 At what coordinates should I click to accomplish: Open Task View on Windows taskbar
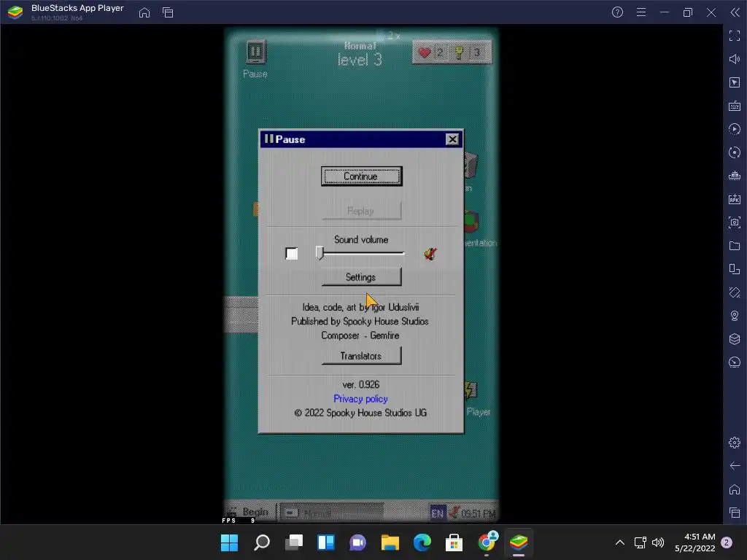(x=294, y=542)
